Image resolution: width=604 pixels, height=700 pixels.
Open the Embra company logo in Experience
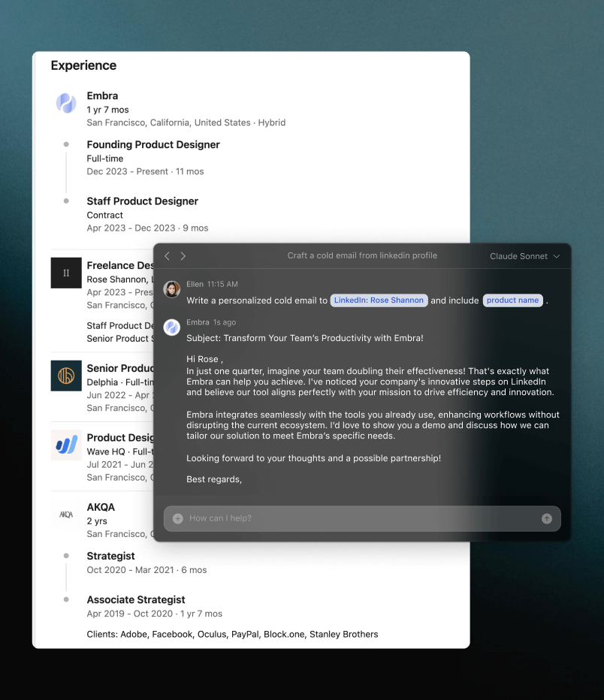pos(66,103)
